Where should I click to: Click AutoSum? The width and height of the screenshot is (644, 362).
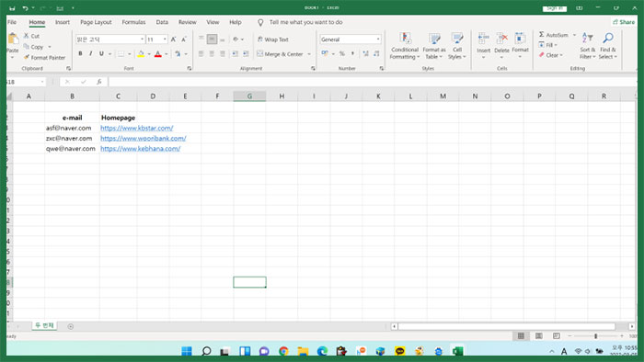[x=553, y=35]
